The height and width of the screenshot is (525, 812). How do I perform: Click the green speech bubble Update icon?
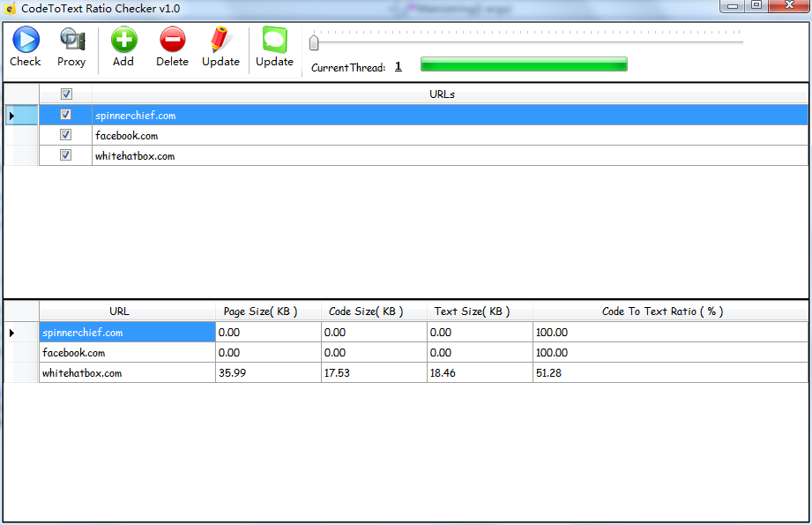coord(274,41)
